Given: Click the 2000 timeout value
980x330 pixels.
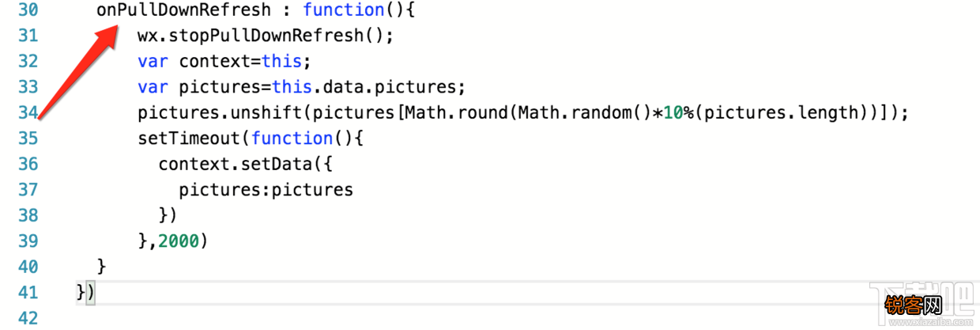Looking at the screenshot, I should click(x=179, y=241).
